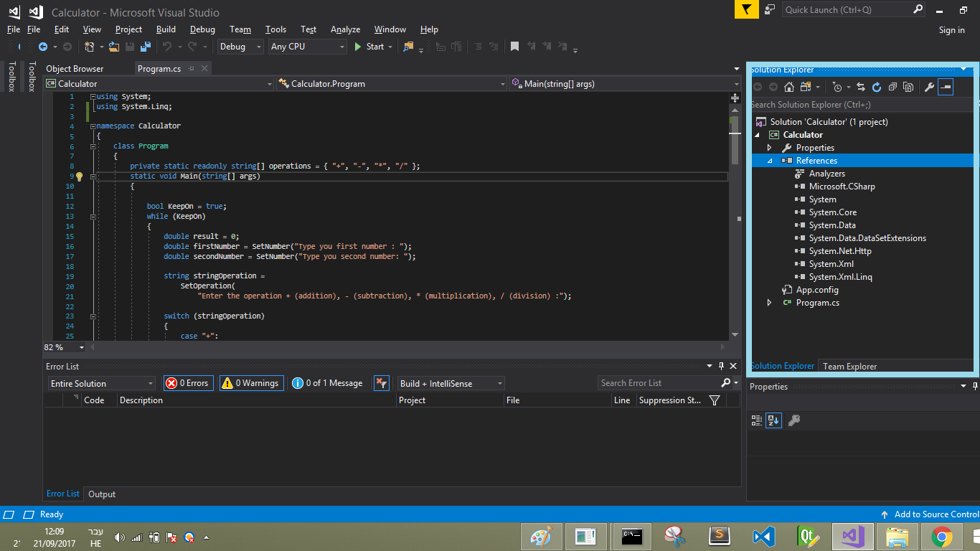This screenshot has height=551, width=980.
Task: Open the Build menu
Action: (x=166, y=29)
